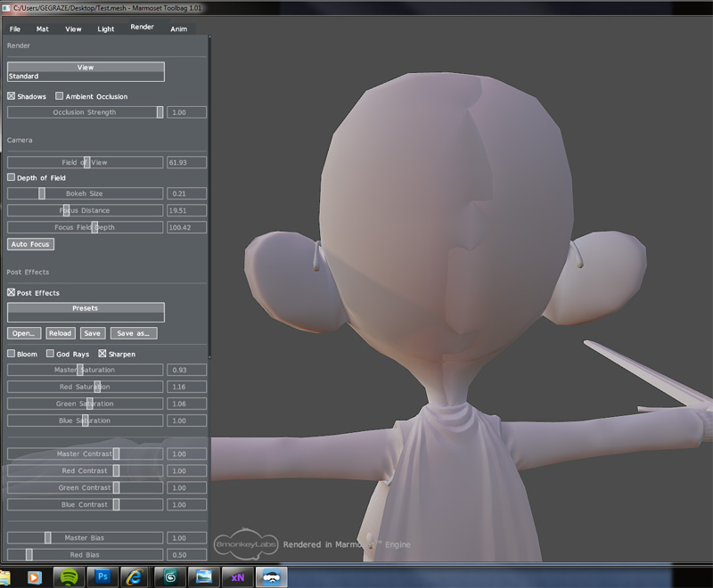
Task: Open the Light menu
Action: tap(106, 29)
